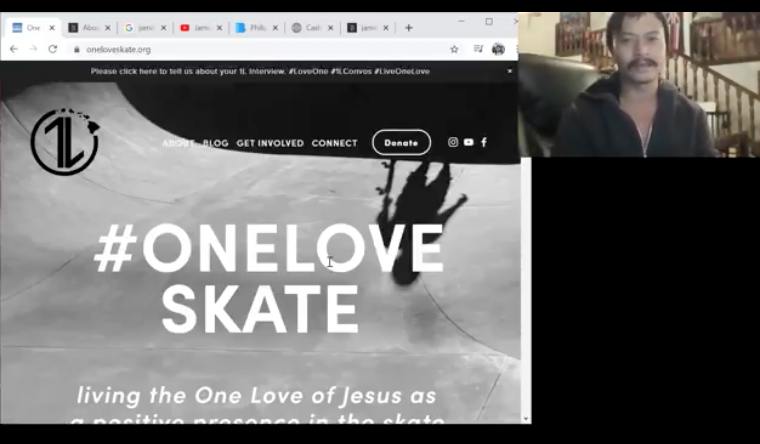Open One Love Skate Instagram icon

(453, 142)
